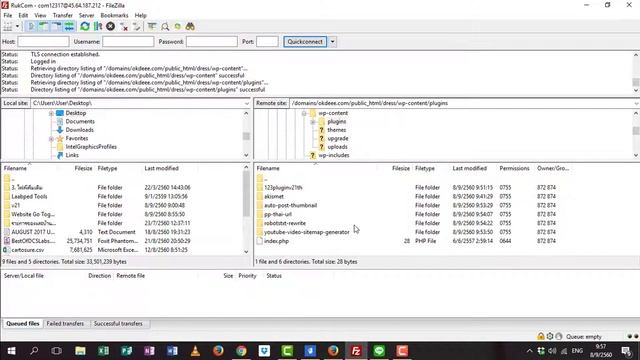Open the View menu

40,16
